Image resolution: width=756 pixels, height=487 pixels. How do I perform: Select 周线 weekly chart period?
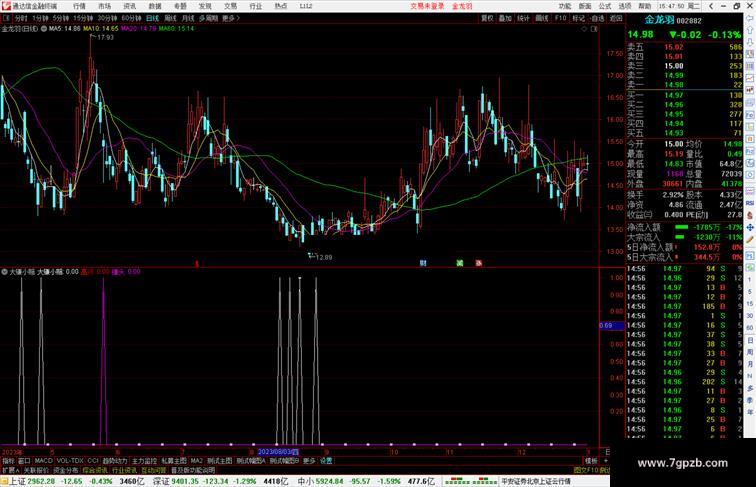(x=170, y=18)
